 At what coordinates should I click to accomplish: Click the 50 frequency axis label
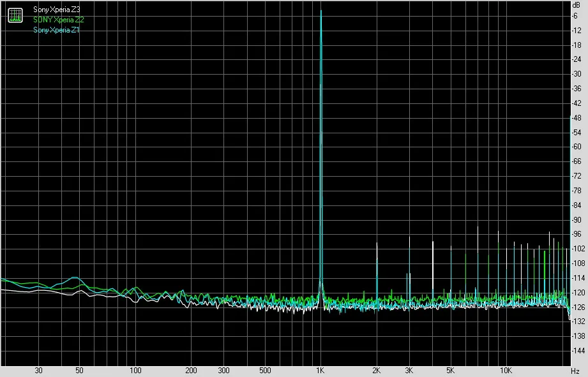point(79,371)
